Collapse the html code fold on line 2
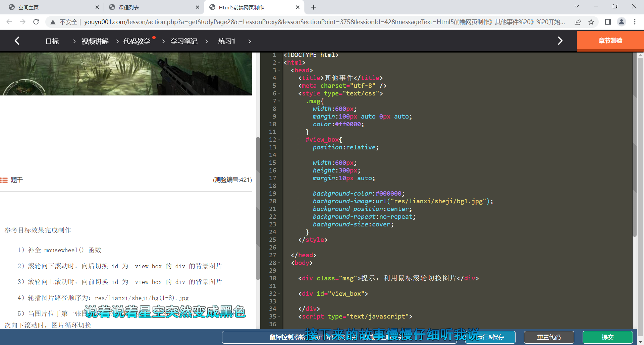Image resolution: width=644 pixels, height=345 pixels. (279, 63)
